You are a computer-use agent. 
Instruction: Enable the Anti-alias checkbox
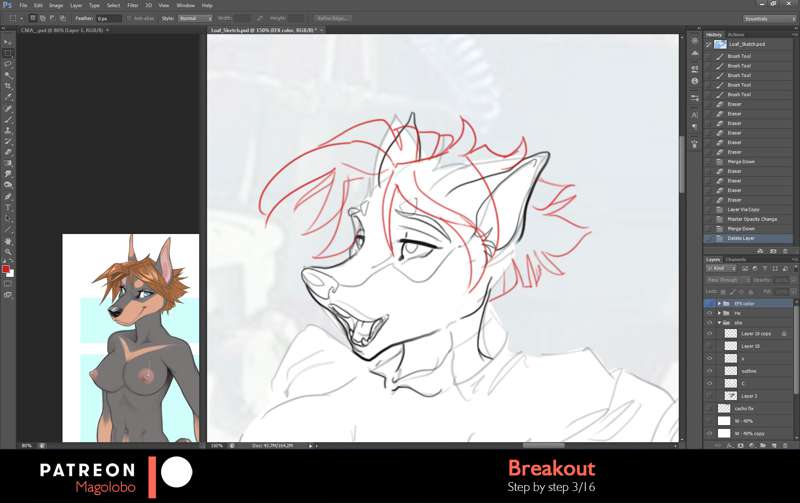point(128,18)
